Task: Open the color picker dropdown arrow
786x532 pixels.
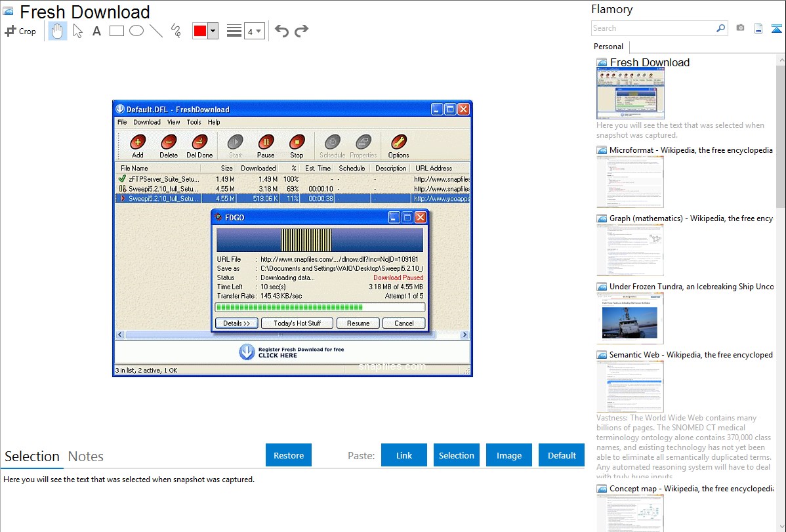Action: pyautogui.click(x=213, y=31)
